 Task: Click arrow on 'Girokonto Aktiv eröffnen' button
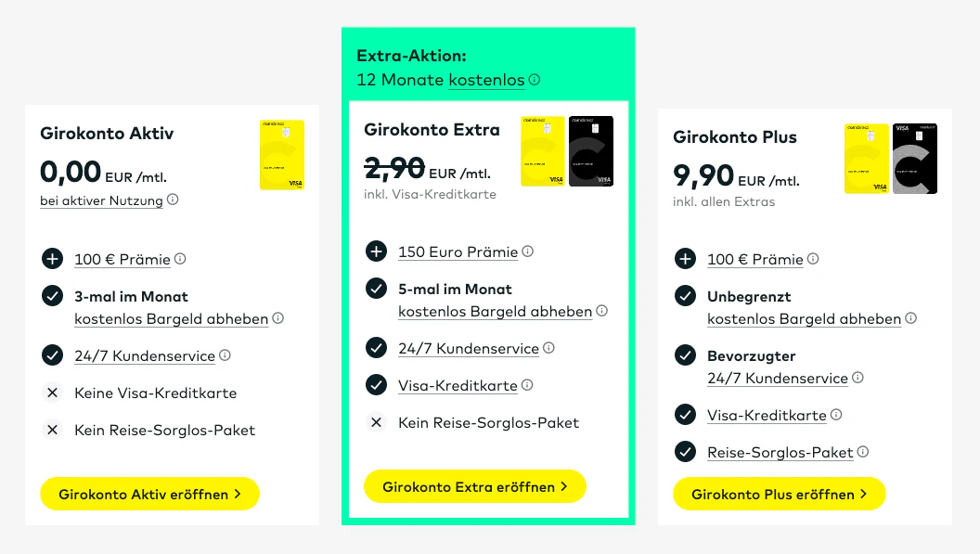238,494
